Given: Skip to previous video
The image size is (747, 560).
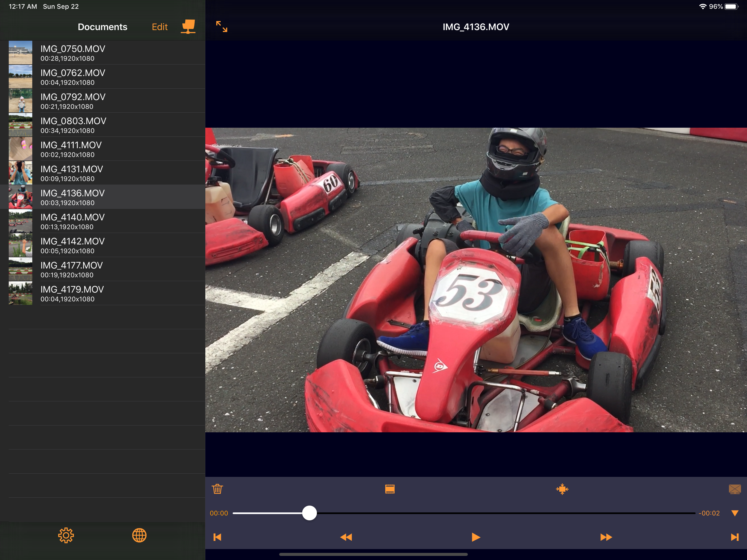Looking at the screenshot, I should click(217, 537).
